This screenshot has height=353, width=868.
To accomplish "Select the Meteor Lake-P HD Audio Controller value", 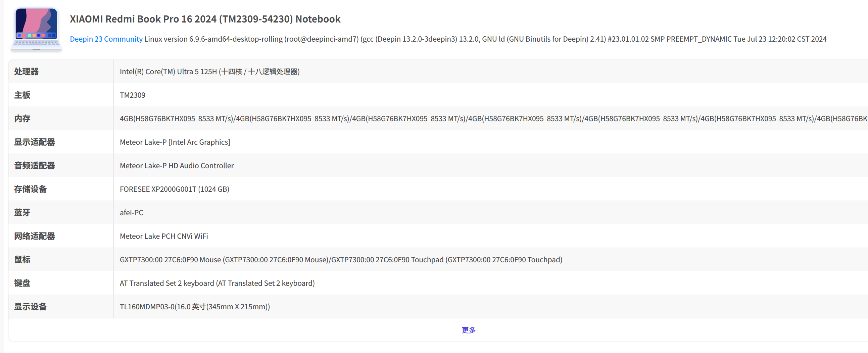I will click(177, 166).
